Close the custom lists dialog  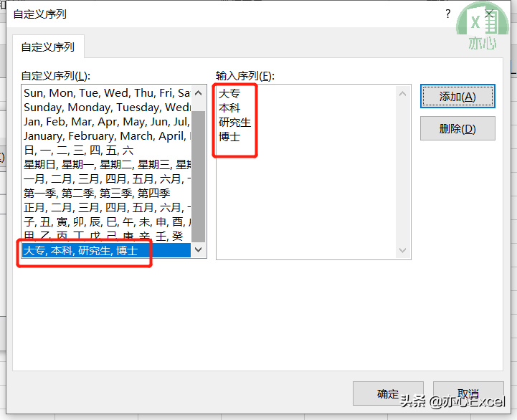489,14
